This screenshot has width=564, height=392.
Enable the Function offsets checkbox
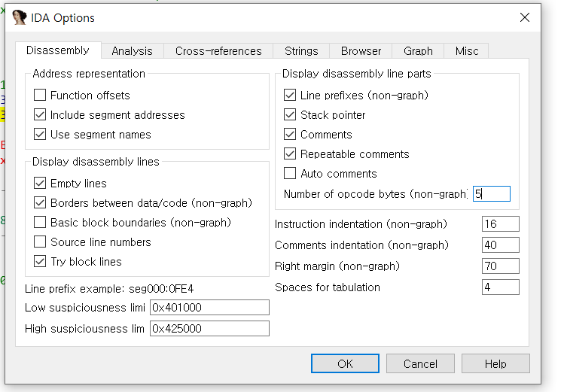pos(40,96)
